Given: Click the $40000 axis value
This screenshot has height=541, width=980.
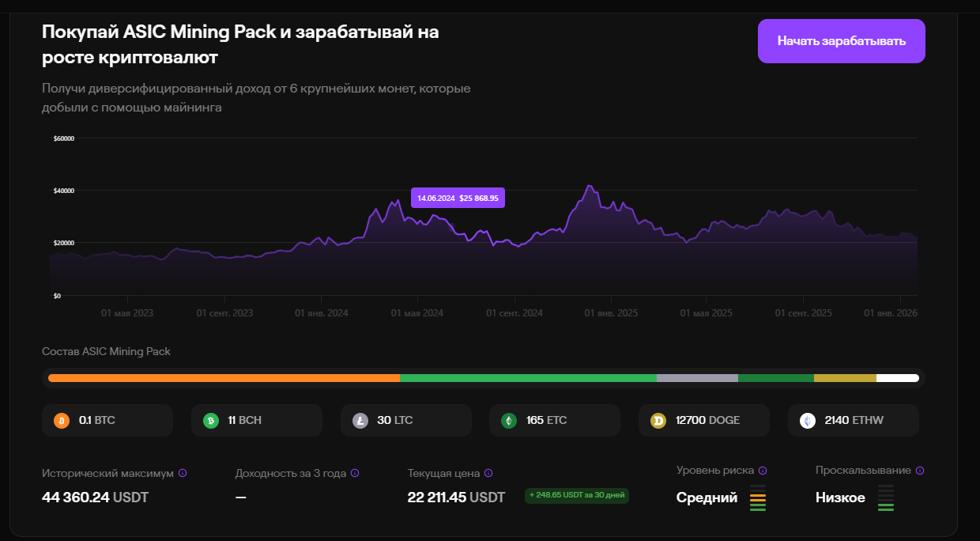Looking at the screenshot, I should click(x=64, y=191).
